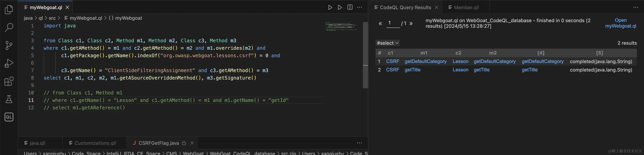Click the second play icon in editor toolbar
Viewport: 644px width, 155px height.
340,7
